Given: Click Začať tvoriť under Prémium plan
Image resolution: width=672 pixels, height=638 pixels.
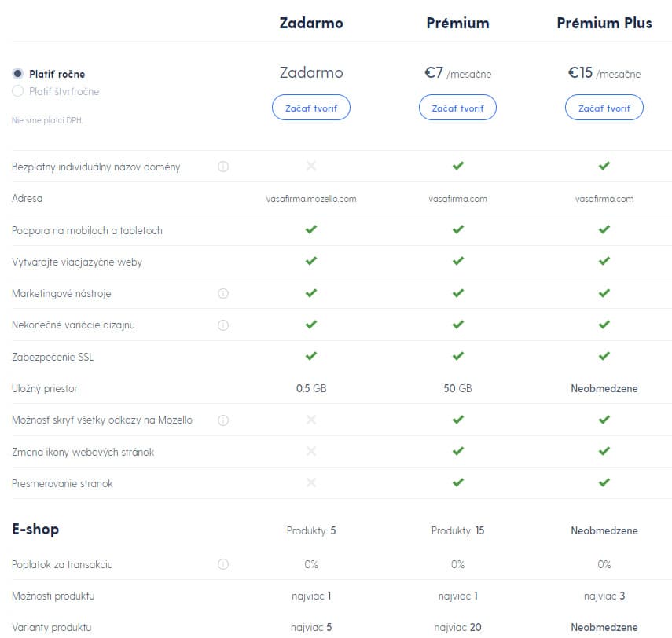Looking at the screenshot, I should coord(457,108).
